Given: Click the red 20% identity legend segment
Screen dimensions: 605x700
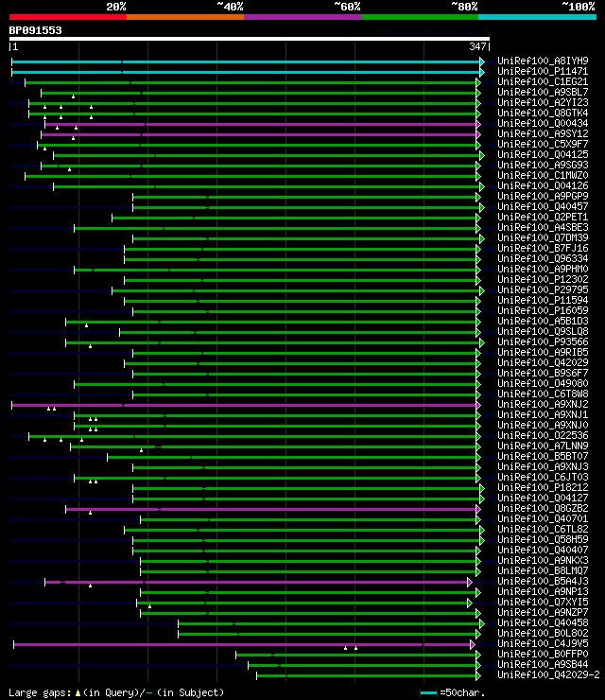Looking at the screenshot, I should pyautogui.click(x=68, y=17).
